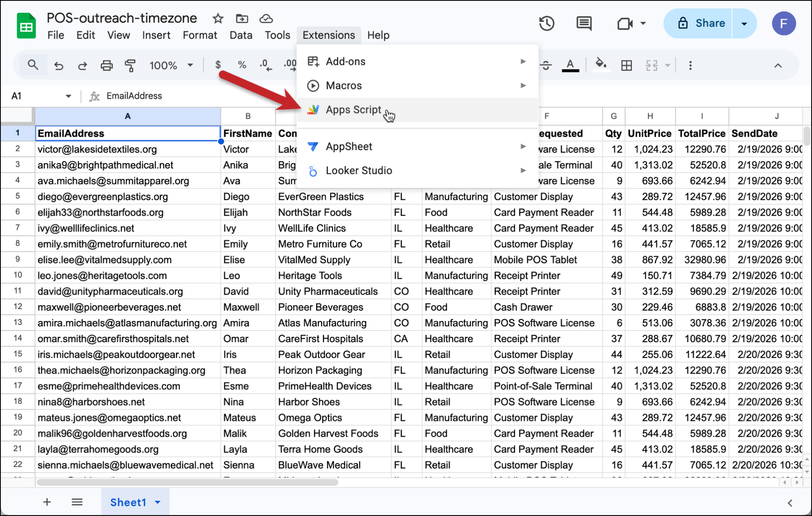Hide the menus with collapse chevron
Viewport: 812px width, 516px height.
coord(778,65)
